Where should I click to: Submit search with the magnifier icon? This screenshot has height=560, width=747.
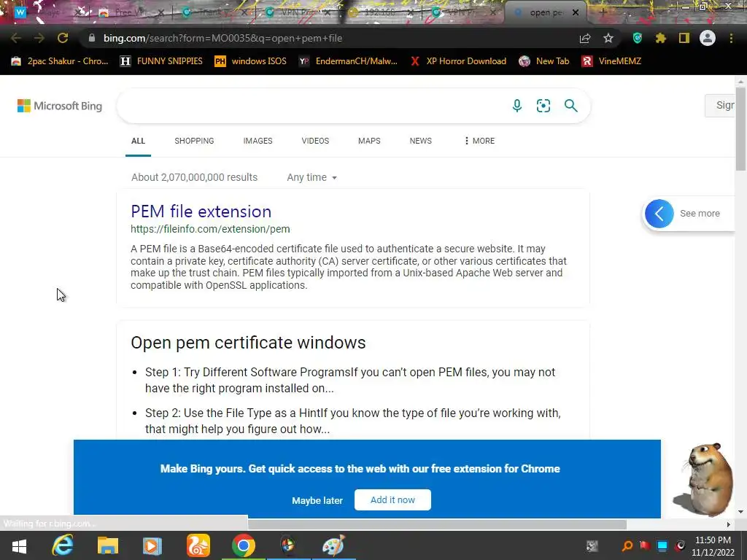[570, 106]
